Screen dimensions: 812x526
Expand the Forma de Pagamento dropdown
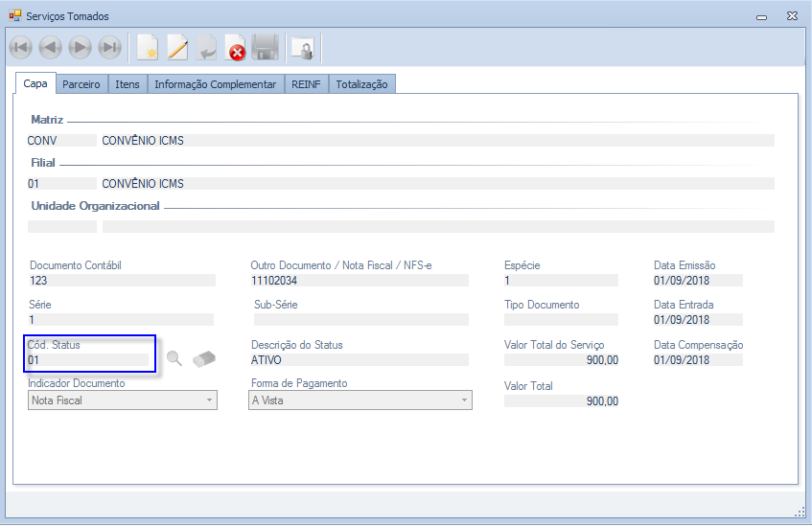360,400
